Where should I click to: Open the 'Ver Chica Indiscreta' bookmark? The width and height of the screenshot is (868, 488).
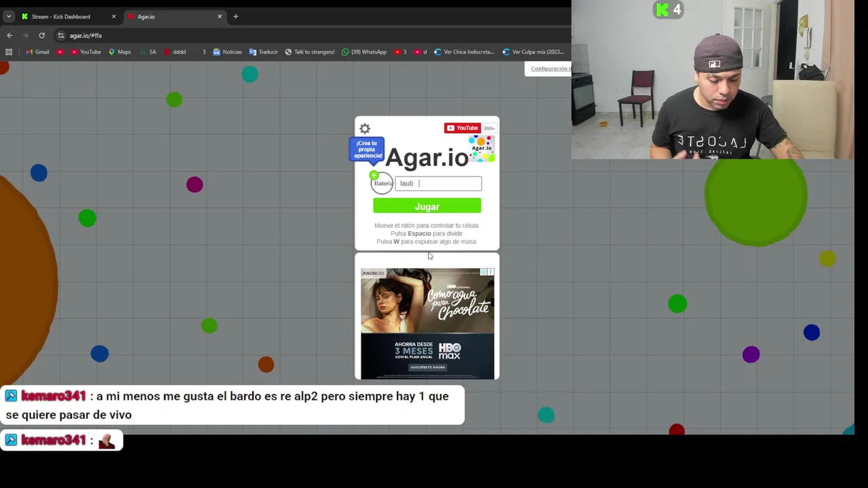[464, 52]
